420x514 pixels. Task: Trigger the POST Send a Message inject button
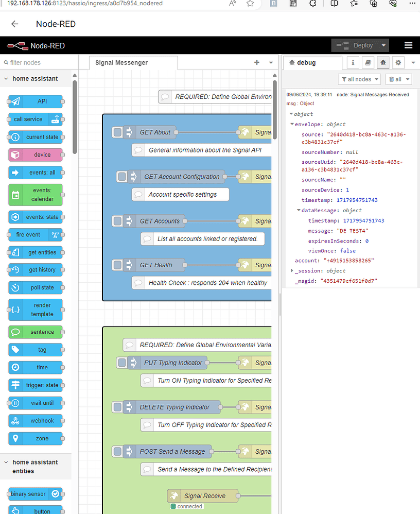point(117,451)
